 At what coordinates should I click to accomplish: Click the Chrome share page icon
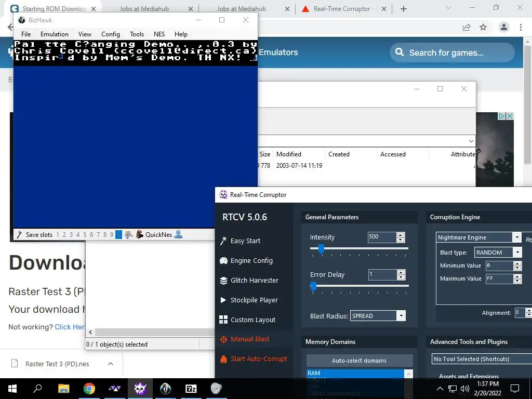click(467, 27)
